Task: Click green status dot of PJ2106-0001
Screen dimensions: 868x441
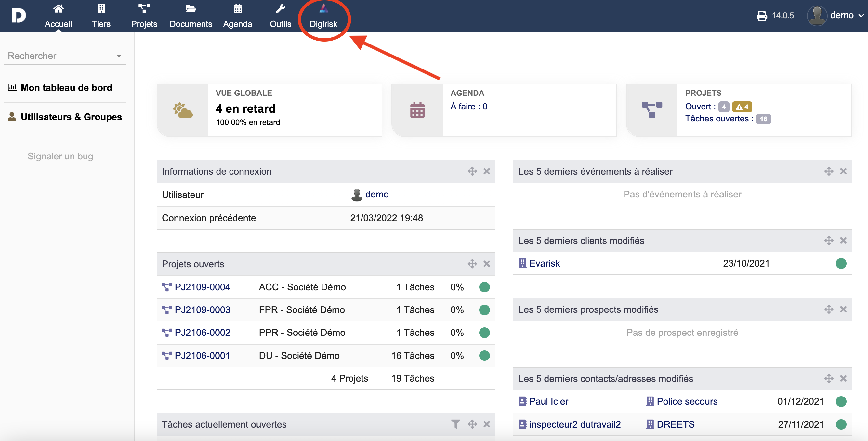Action: (x=484, y=356)
